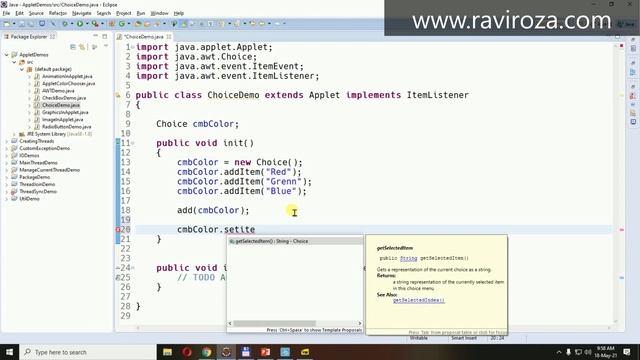Click the Windows Start button
Viewport: 640px width, 360px height.
(9, 352)
